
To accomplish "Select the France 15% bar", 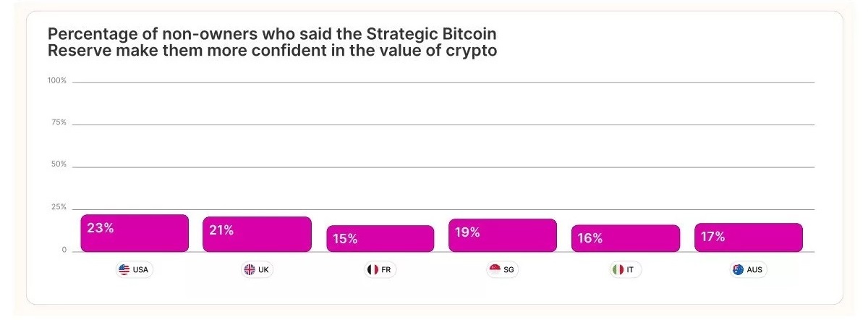I will [380, 239].
